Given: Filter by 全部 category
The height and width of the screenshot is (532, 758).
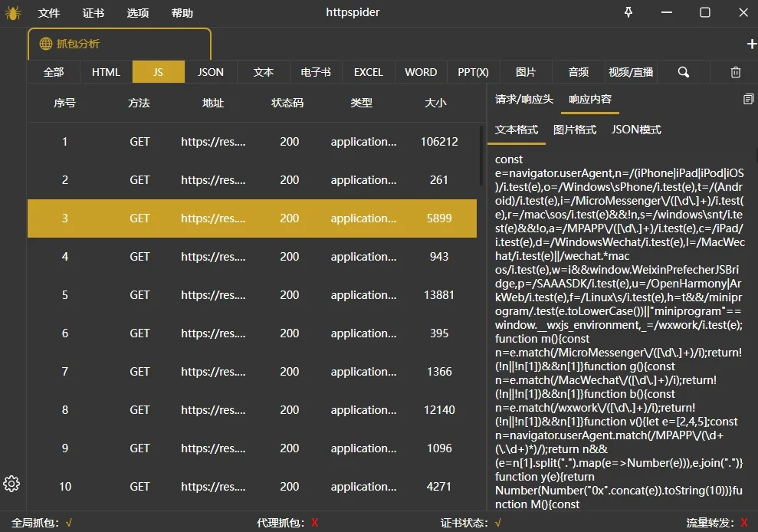Looking at the screenshot, I should [53, 72].
